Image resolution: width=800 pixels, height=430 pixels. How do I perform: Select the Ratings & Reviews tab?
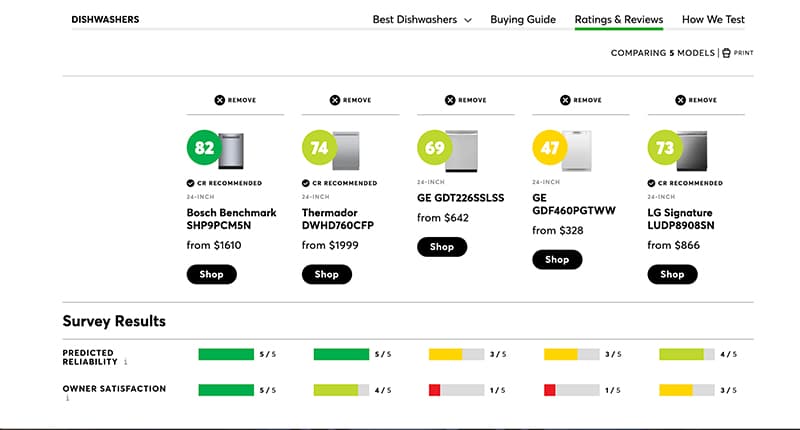tap(619, 19)
